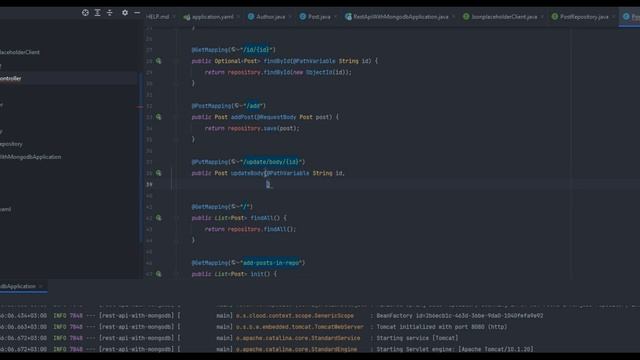Image resolution: width=640 pixels, height=360 pixels.
Task: Click the @PutMapping annotation
Action: [x=210, y=162]
